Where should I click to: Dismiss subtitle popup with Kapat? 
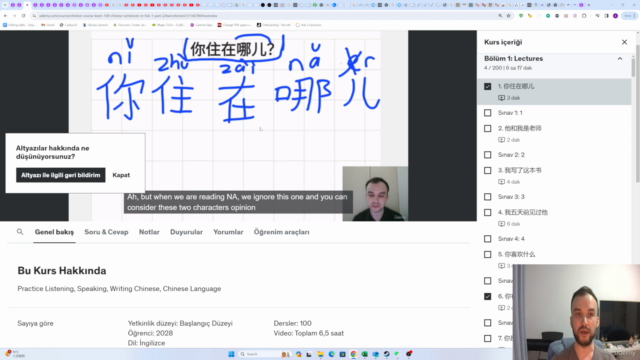pyautogui.click(x=121, y=175)
